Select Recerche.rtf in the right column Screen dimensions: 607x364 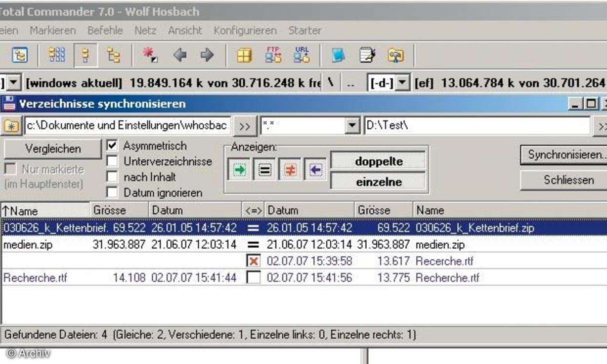(445, 261)
